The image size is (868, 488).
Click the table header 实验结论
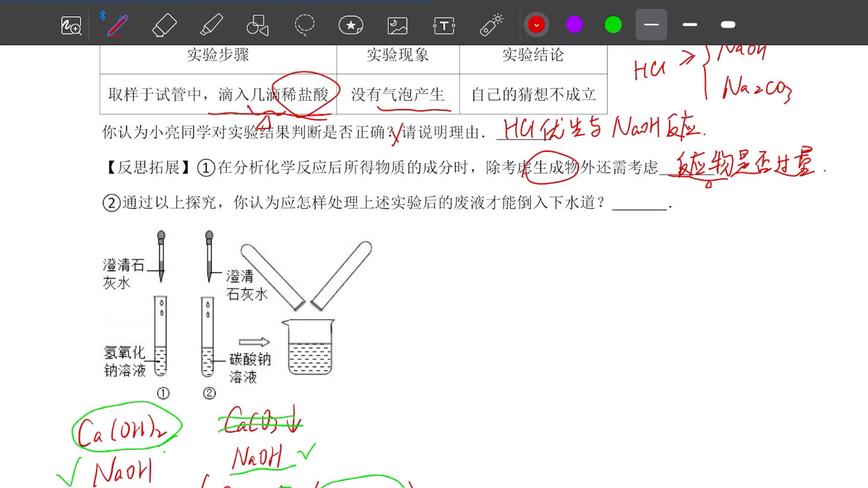click(x=533, y=55)
